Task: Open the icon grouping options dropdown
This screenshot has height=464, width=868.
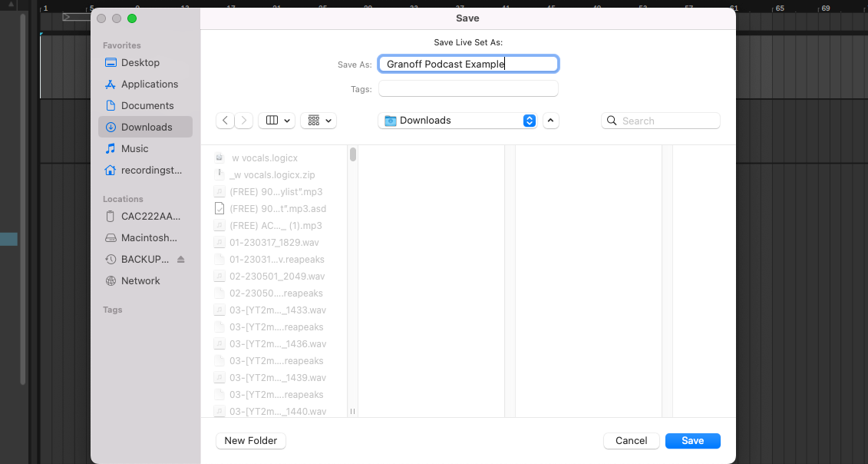Action: tap(318, 121)
